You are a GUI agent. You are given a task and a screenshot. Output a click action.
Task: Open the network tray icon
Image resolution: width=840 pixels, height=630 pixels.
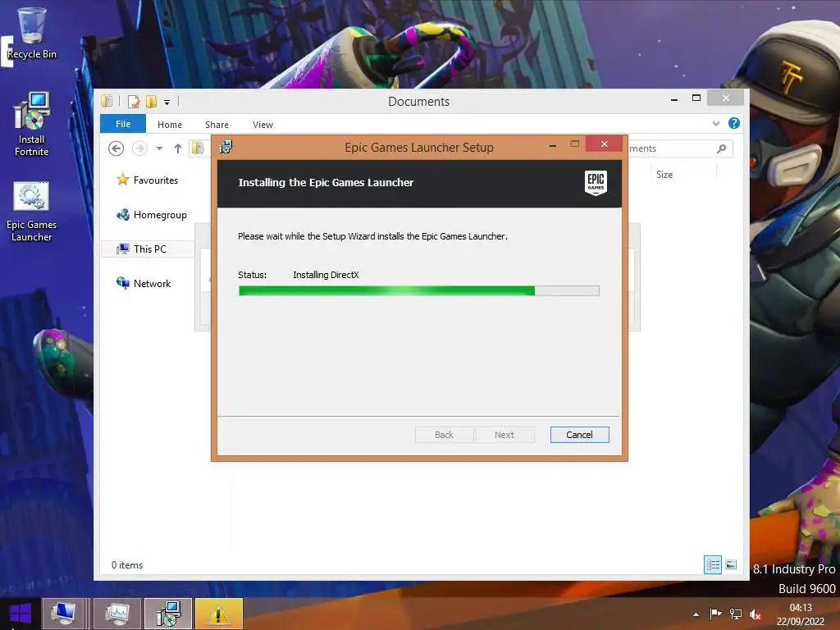[736, 614]
